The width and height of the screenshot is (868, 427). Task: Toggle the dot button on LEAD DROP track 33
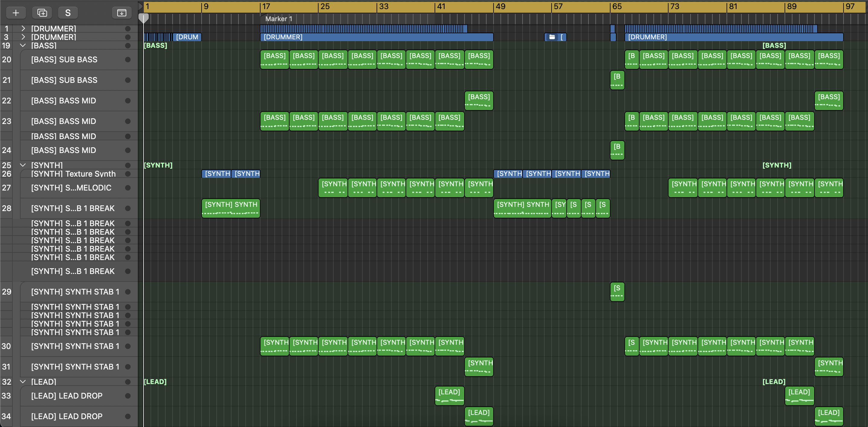(x=128, y=396)
